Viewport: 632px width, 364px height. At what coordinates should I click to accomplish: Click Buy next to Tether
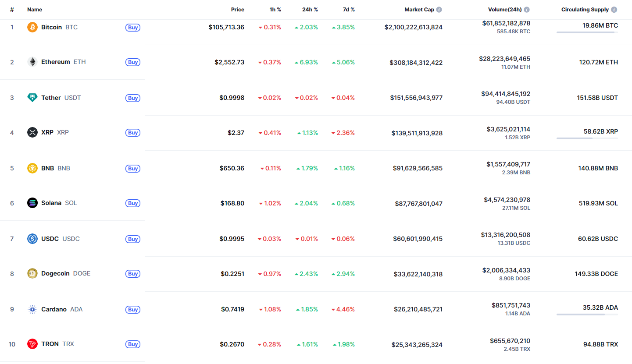tap(133, 98)
